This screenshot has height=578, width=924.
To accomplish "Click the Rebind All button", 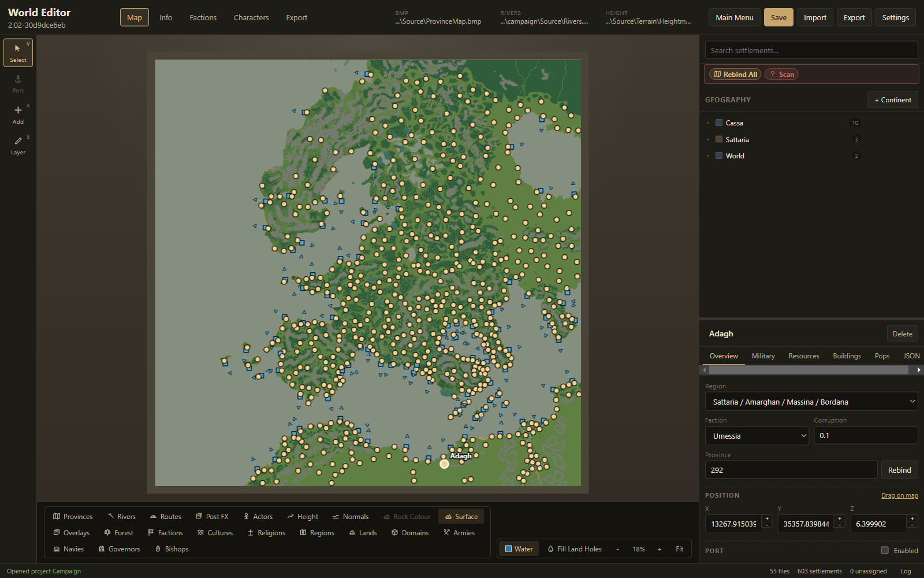I will [735, 74].
